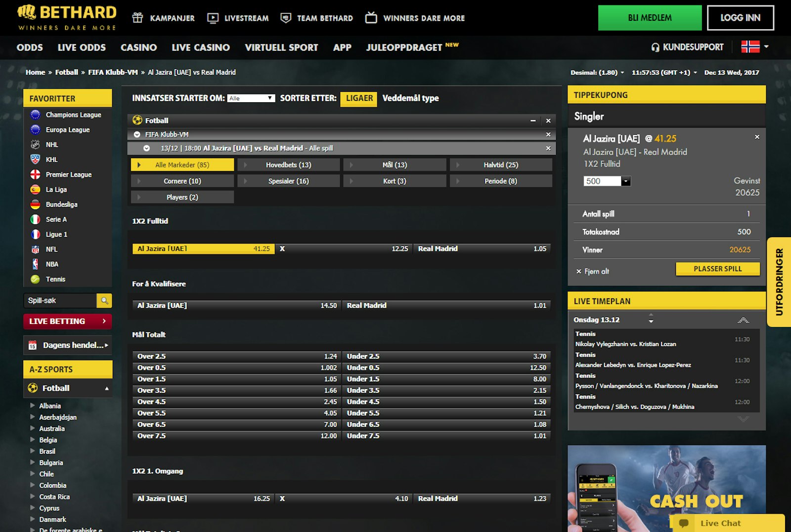Open the Norwegian flag language selector

tap(754, 47)
